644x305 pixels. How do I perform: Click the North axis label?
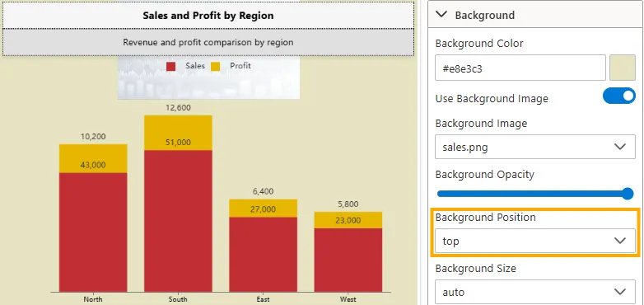point(93,299)
